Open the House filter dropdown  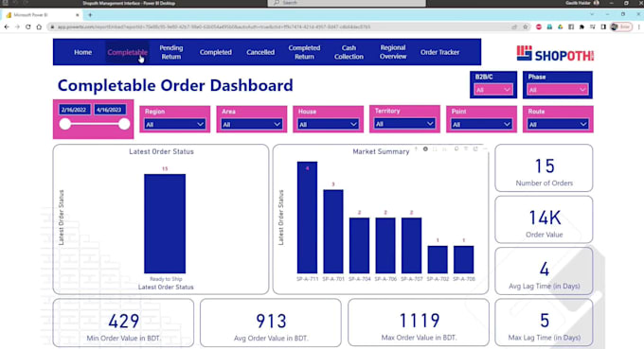click(328, 124)
